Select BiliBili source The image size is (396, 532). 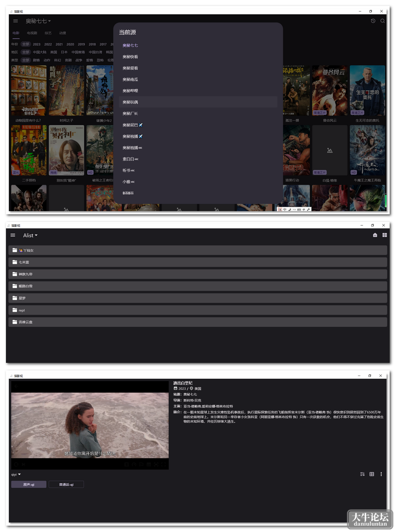click(198, 193)
